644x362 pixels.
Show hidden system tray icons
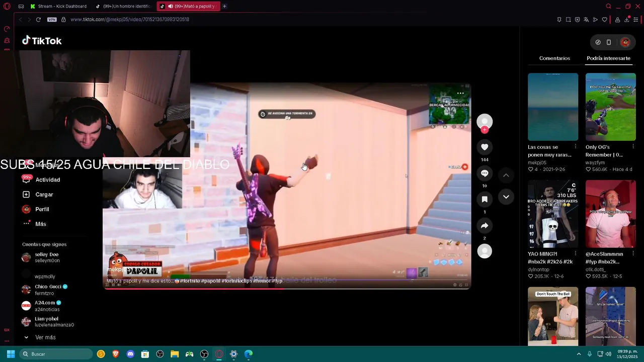pos(579,354)
